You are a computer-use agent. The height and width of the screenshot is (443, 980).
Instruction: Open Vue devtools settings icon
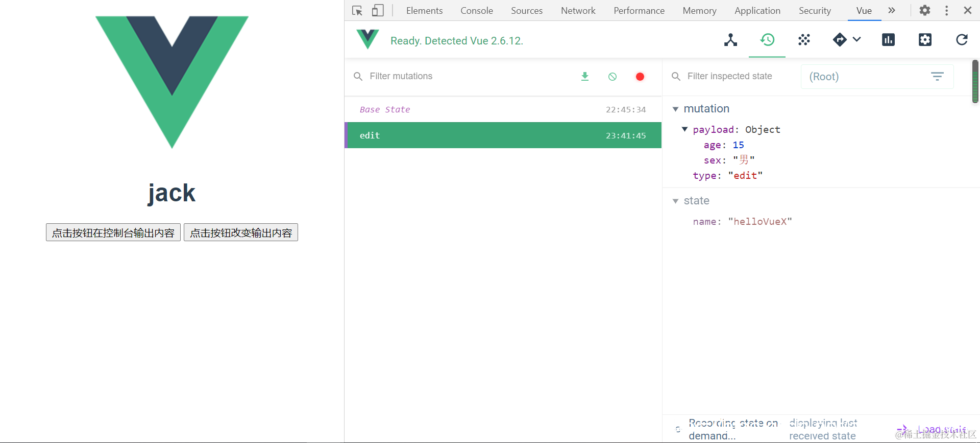tap(925, 40)
